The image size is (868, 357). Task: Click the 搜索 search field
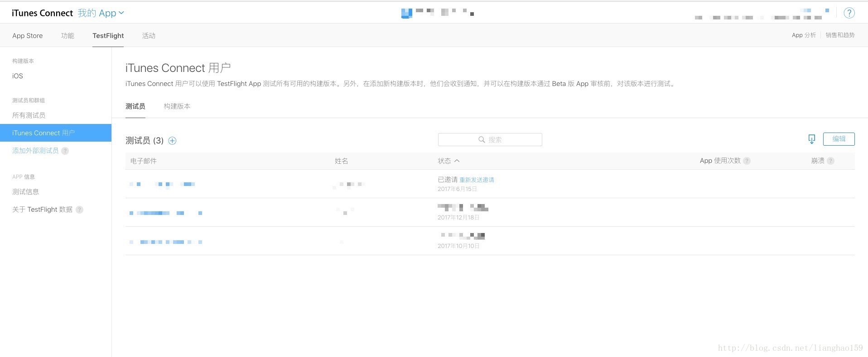tap(490, 140)
